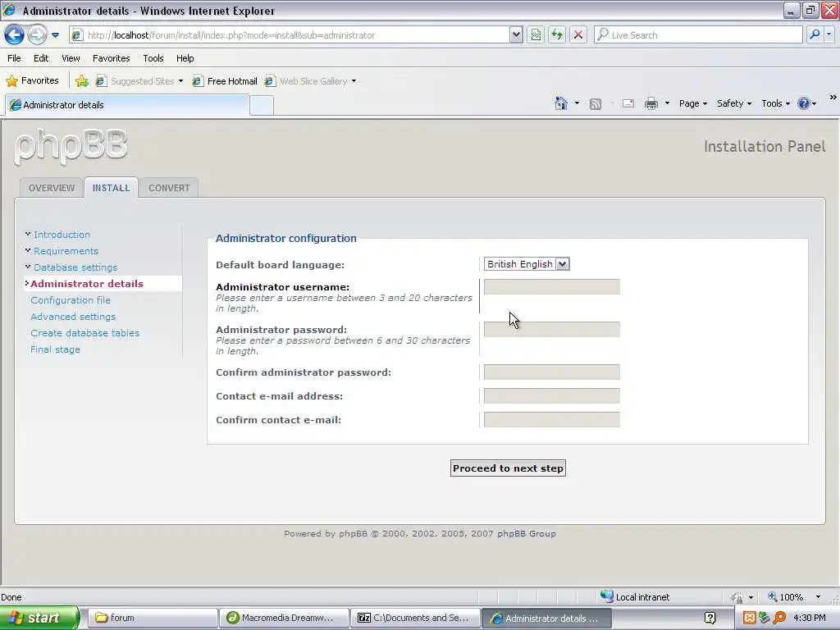
Task: Open the recent pages dropdown arrow
Action: (x=55, y=35)
